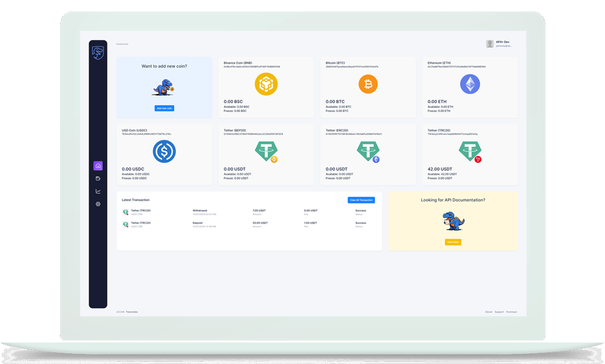The width and height of the screenshot is (605, 364).
Task: Click the USD Coin USDC logo
Action: 164,151
